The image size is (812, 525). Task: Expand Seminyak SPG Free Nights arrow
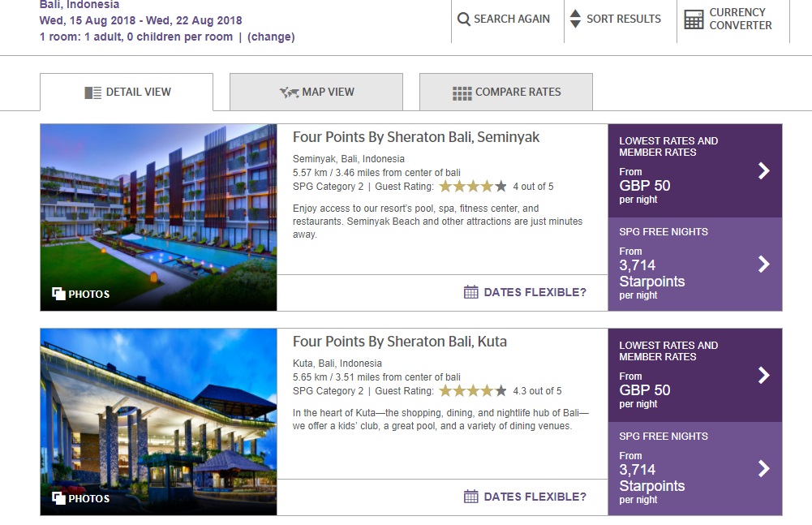763,264
